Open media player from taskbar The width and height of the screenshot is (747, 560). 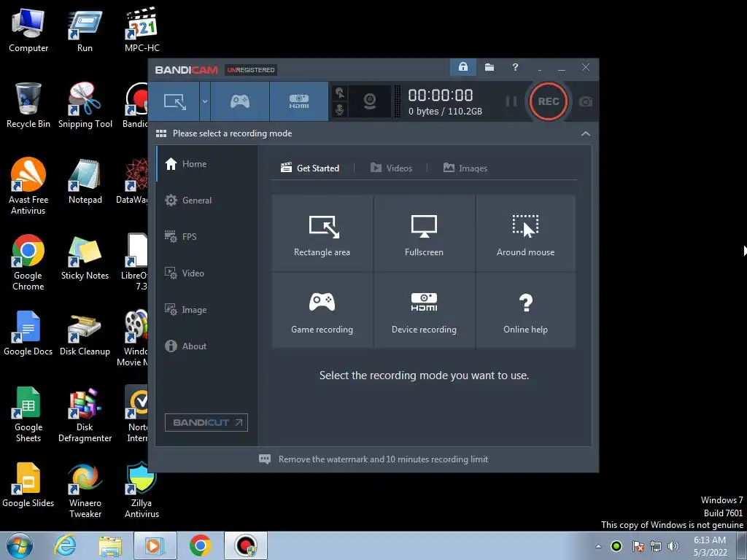point(155,545)
